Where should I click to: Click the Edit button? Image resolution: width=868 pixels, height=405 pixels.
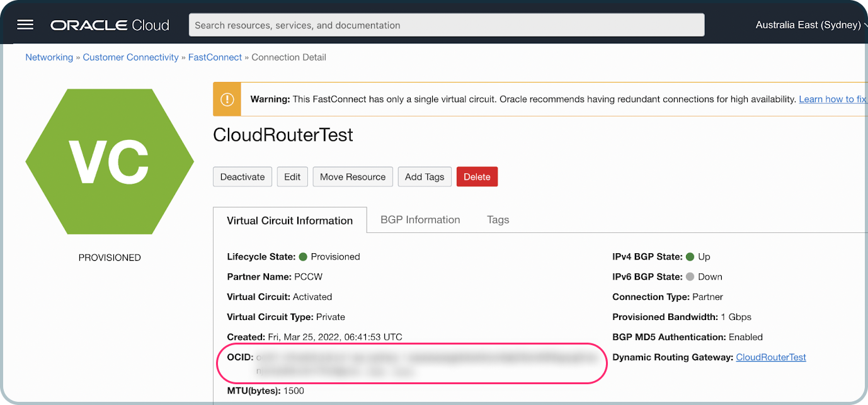tap(292, 177)
